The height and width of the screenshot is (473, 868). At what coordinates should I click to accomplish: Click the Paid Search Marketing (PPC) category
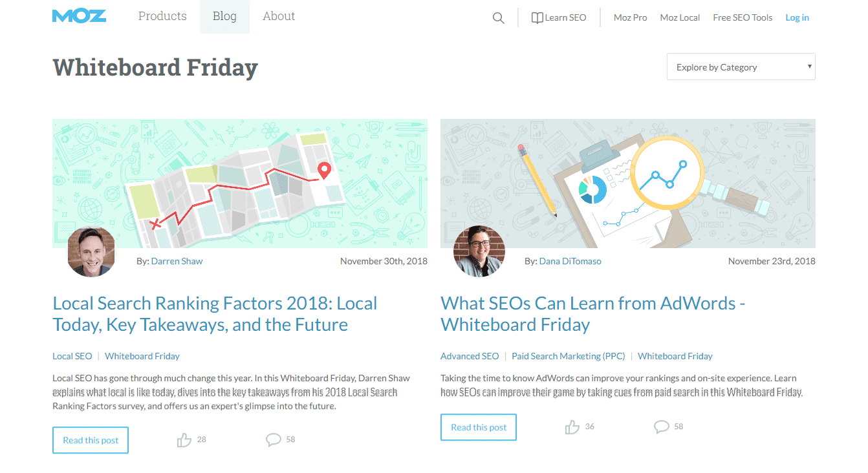(568, 356)
